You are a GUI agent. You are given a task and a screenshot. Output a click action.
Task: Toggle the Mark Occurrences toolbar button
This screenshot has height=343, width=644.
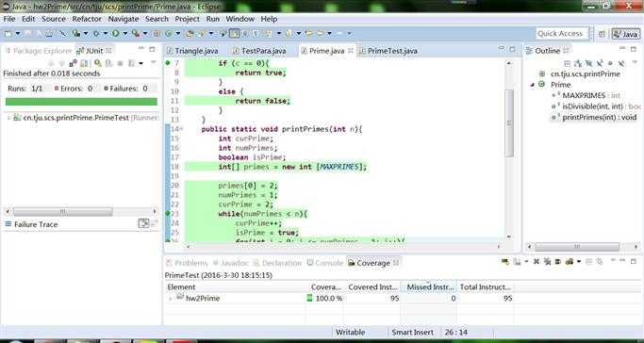coord(234,33)
